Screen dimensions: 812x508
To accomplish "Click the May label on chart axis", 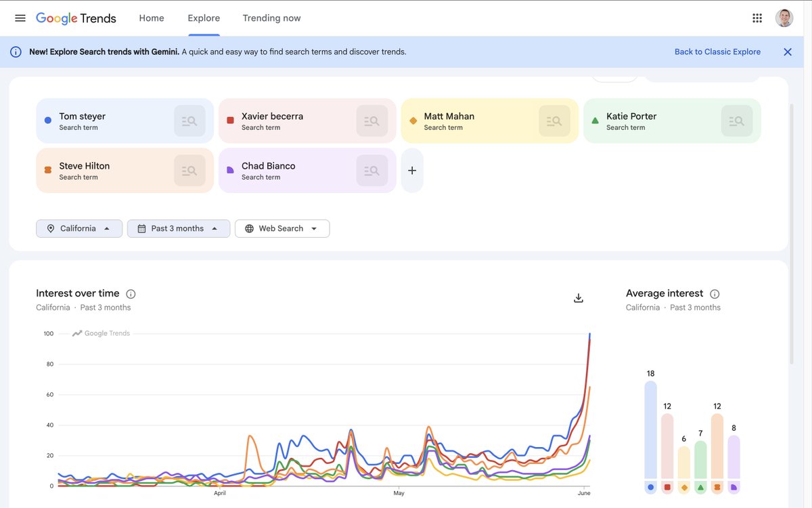I will [x=399, y=493].
